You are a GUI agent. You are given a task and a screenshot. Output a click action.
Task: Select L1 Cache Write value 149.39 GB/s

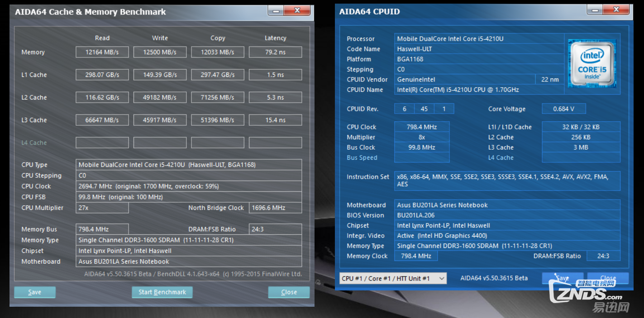(x=160, y=75)
